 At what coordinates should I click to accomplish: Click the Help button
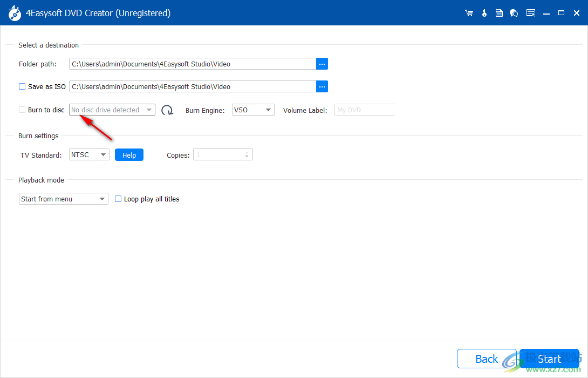(129, 155)
